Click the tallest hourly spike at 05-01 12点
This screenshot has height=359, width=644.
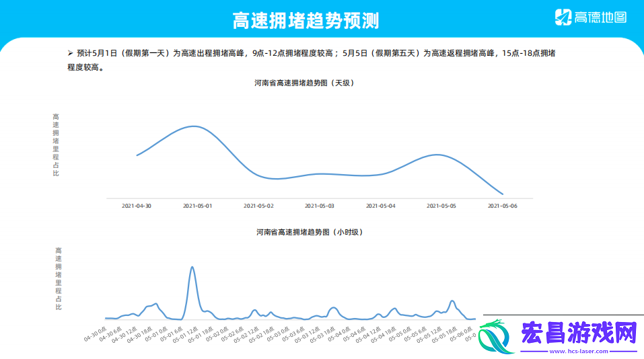(192, 268)
